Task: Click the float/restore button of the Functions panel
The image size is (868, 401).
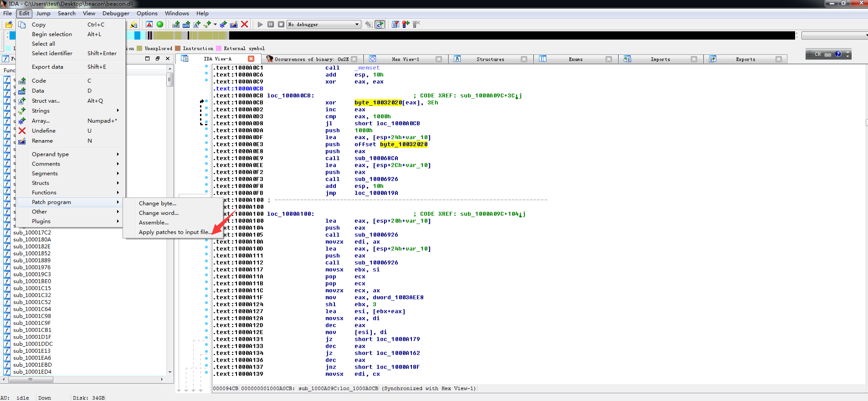Action: [x=158, y=58]
